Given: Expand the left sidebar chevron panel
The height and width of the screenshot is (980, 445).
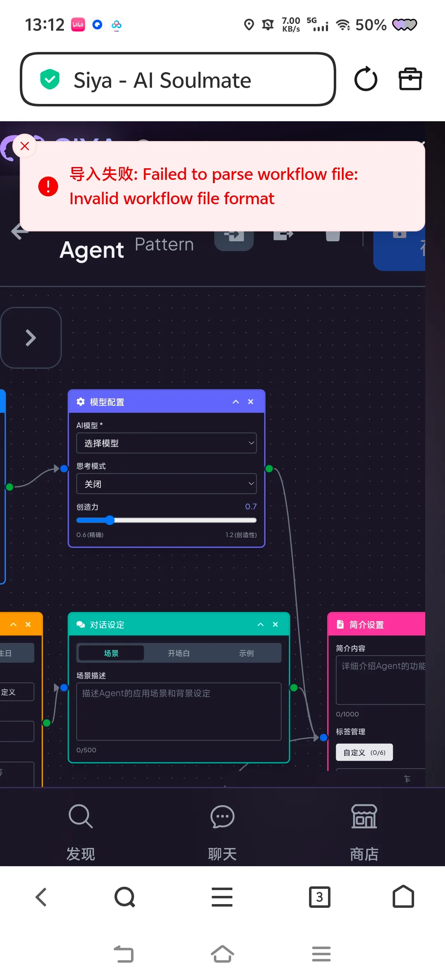Looking at the screenshot, I should tap(31, 338).
